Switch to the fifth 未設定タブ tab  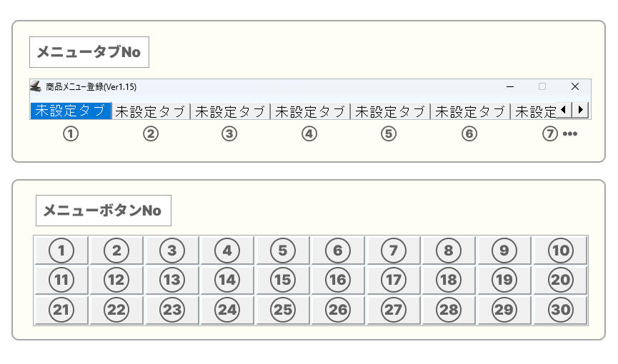[x=390, y=111]
